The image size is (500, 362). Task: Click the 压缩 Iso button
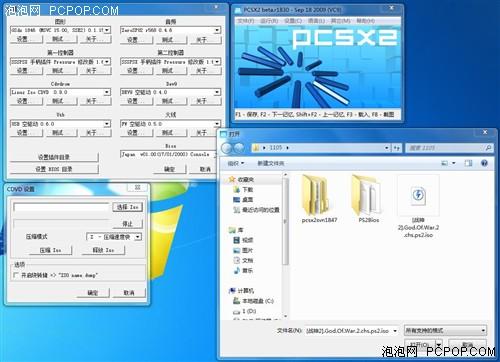pyautogui.click(x=51, y=250)
